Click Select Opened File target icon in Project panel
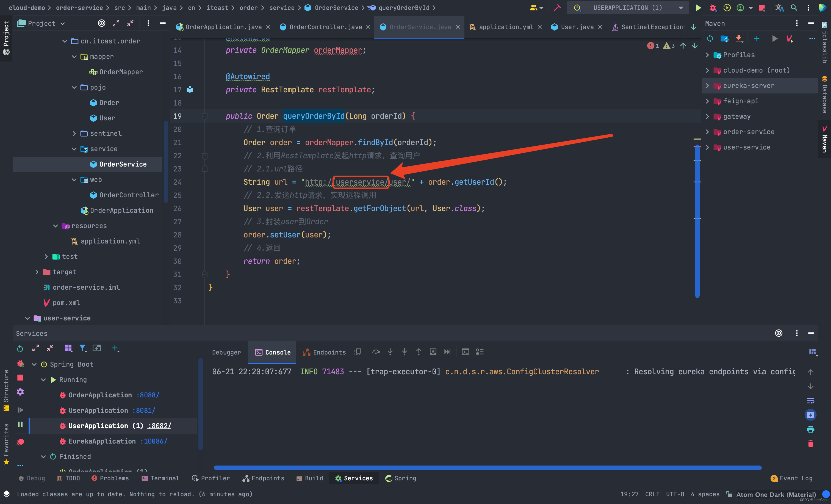The image size is (831, 504). pos(101,23)
